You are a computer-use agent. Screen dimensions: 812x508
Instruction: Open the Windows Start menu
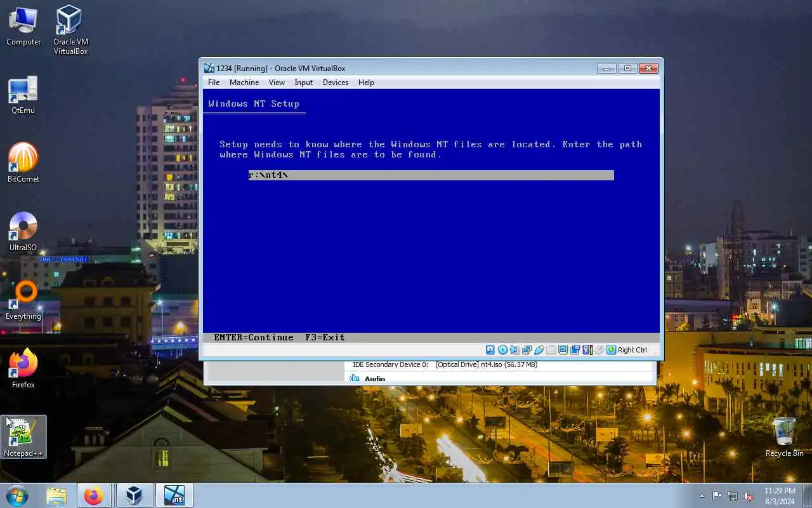(17, 495)
